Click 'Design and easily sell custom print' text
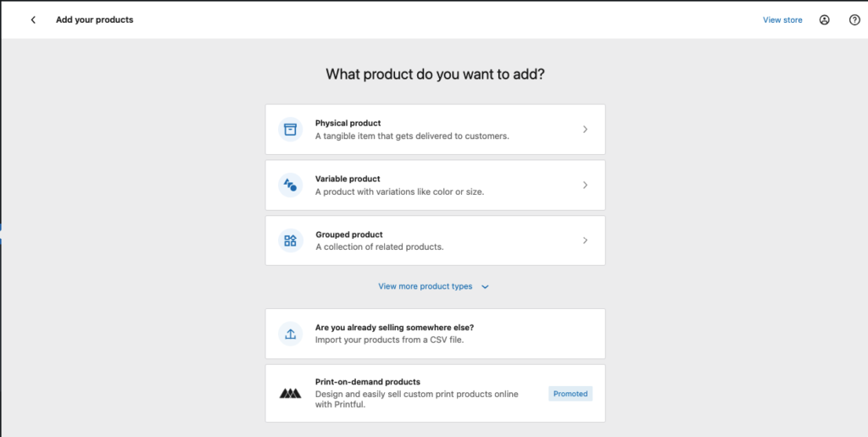The image size is (868, 437). click(x=417, y=400)
